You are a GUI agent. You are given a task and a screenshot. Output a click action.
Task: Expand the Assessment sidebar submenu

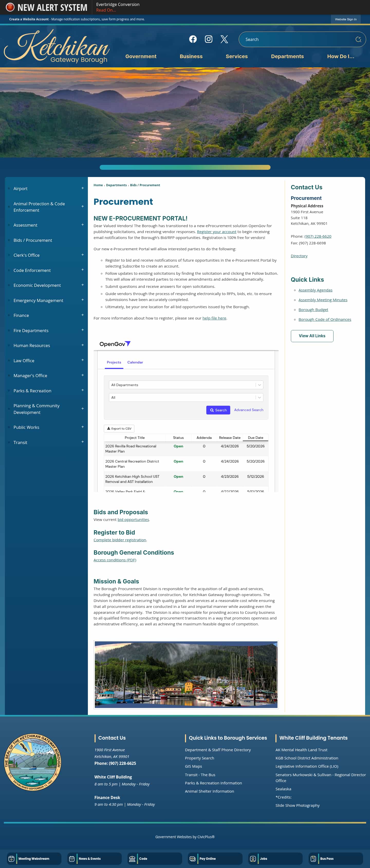(x=82, y=225)
